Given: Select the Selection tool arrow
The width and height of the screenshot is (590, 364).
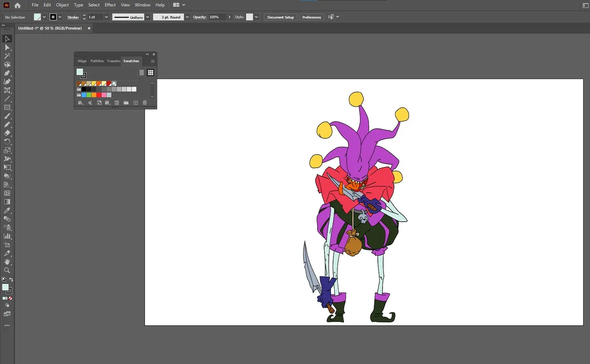Looking at the screenshot, I should tap(7, 39).
